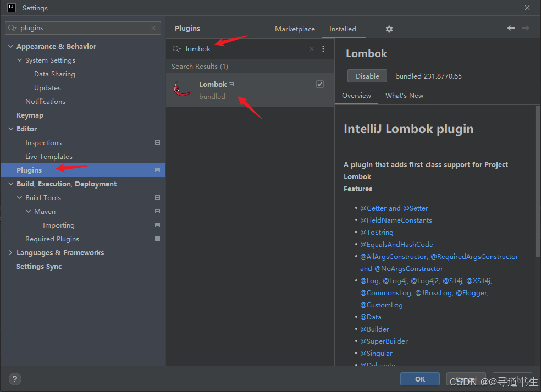Select the Lombok search result row
This screenshot has height=392, width=541.
coord(250,90)
